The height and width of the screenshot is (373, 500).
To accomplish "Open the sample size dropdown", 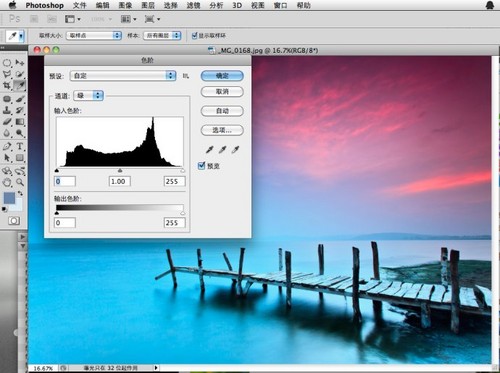I will point(93,35).
